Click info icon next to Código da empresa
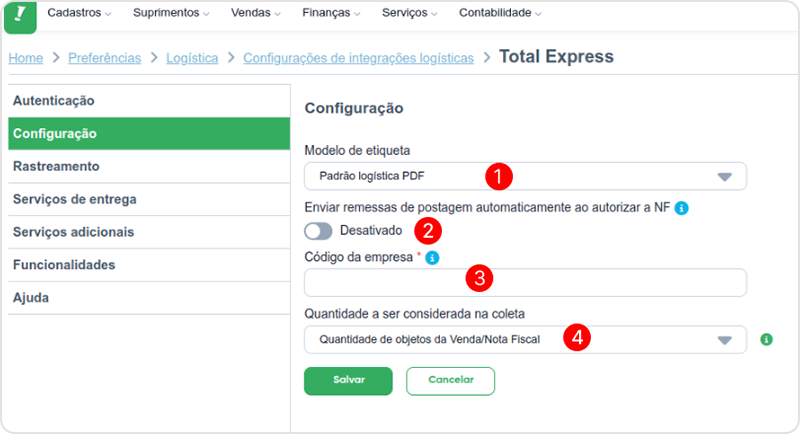This screenshot has width=800, height=434. pyautogui.click(x=433, y=258)
